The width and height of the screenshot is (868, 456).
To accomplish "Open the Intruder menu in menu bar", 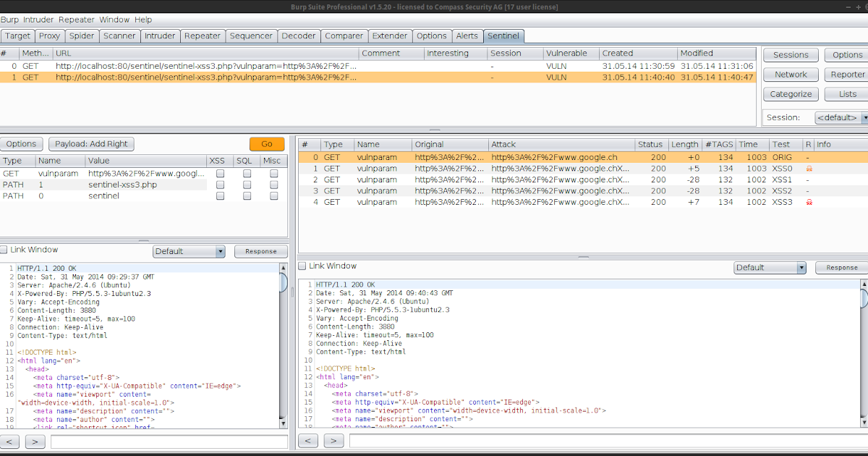I will pyautogui.click(x=38, y=20).
